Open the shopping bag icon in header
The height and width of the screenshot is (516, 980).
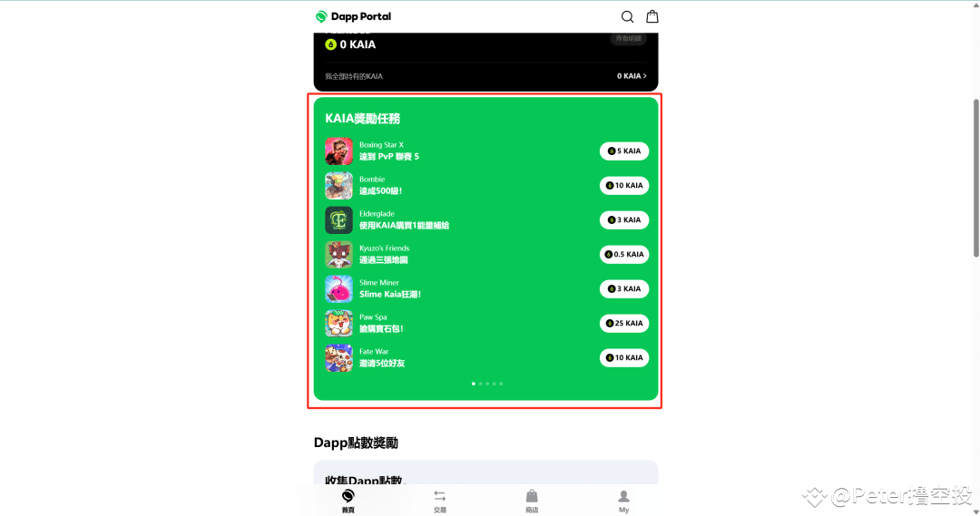[x=652, y=16]
